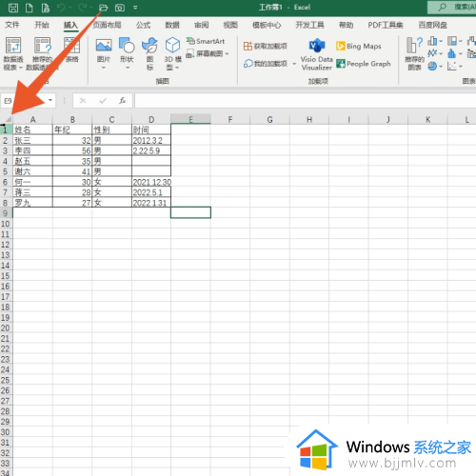
Task: Click inside the formula bar field
Action: tap(305, 101)
